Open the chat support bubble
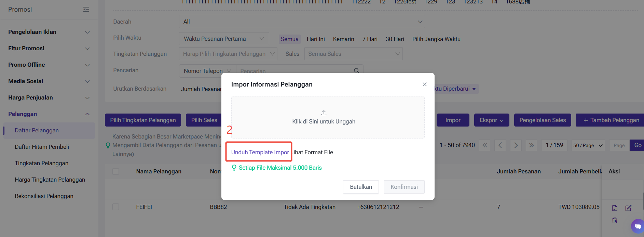644x237 pixels. click(638, 226)
